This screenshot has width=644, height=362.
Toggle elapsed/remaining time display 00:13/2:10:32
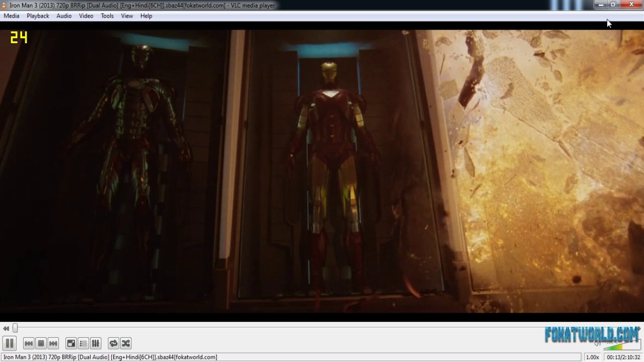coord(623,357)
